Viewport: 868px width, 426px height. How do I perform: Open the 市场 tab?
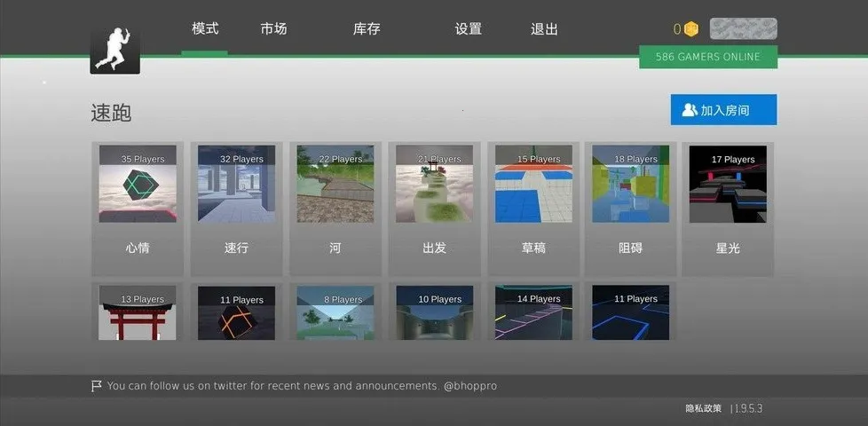point(273,28)
